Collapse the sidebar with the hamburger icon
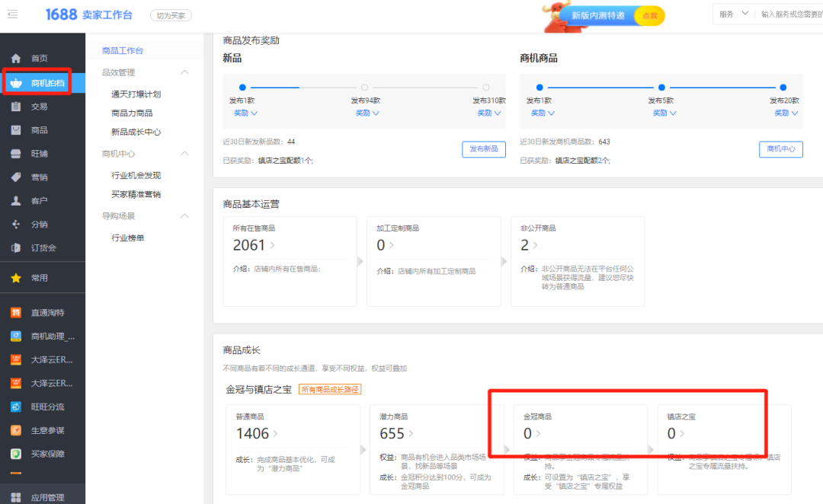Image resolution: width=823 pixels, height=504 pixels. point(13,14)
